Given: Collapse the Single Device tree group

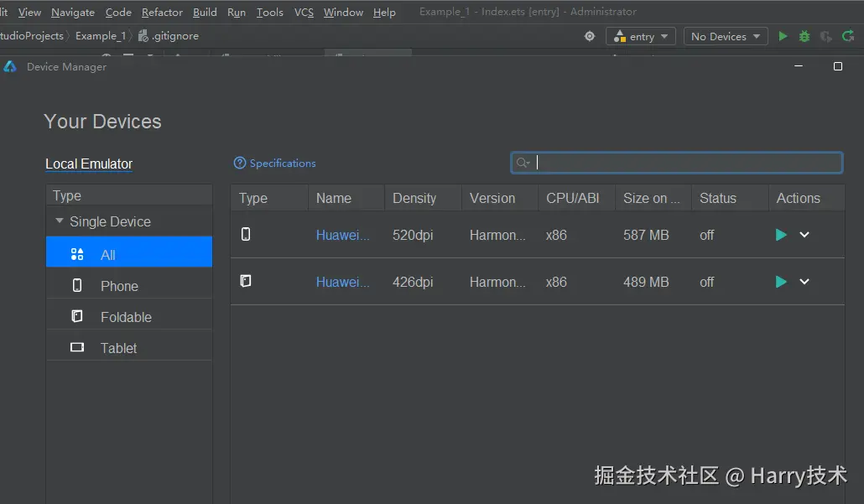Looking at the screenshot, I should pos(60,221).
